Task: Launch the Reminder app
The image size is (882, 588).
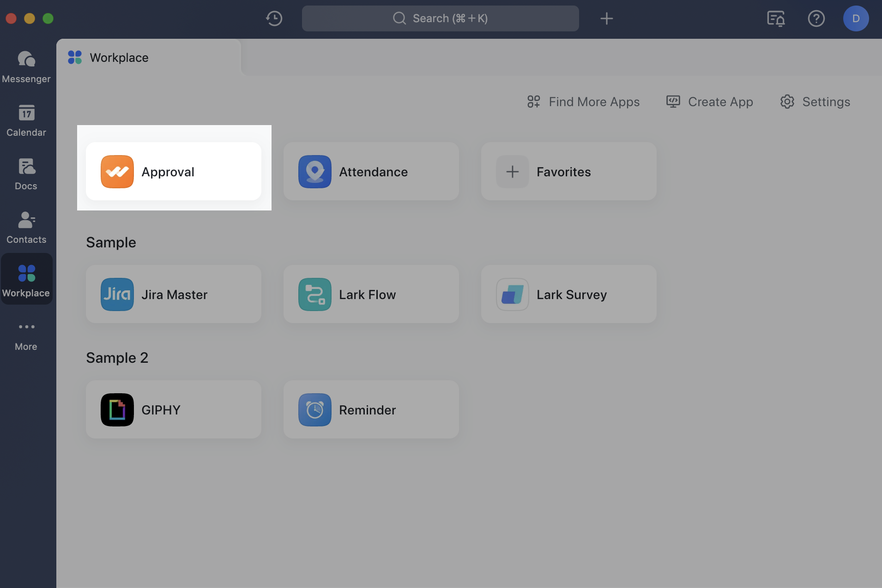Action: click(x=371, y=409)
